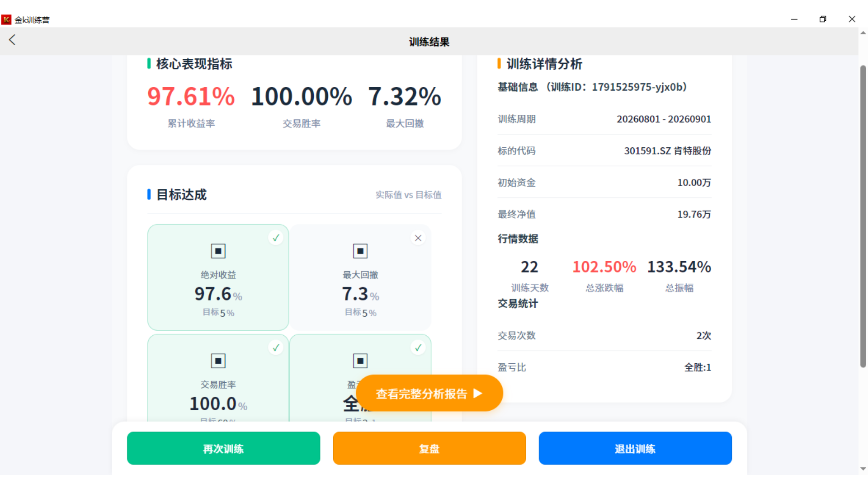
Task: Click the 全胜:1 盈亏比 value
Action: point(698,367)
